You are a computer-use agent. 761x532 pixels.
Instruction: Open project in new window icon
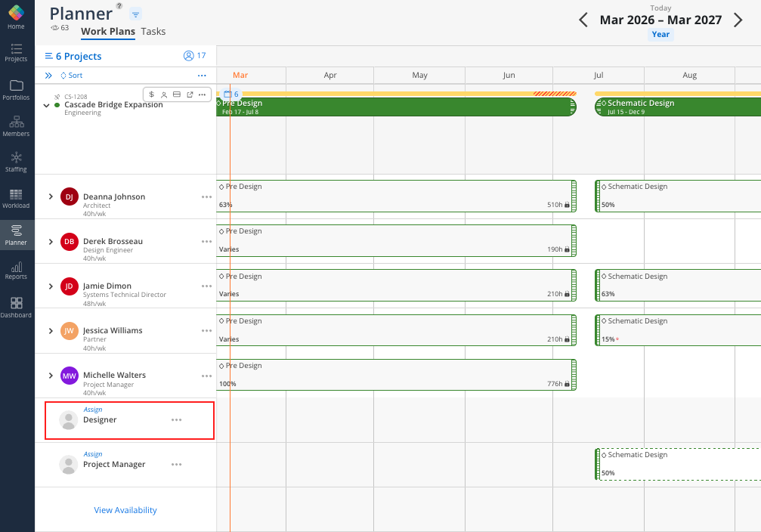coord(190,94)
